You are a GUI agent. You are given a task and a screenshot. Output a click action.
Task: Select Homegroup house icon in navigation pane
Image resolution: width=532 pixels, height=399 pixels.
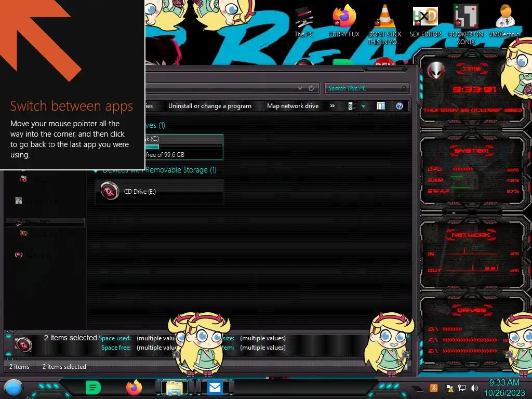pyautogui.click(x=19, y=201)
